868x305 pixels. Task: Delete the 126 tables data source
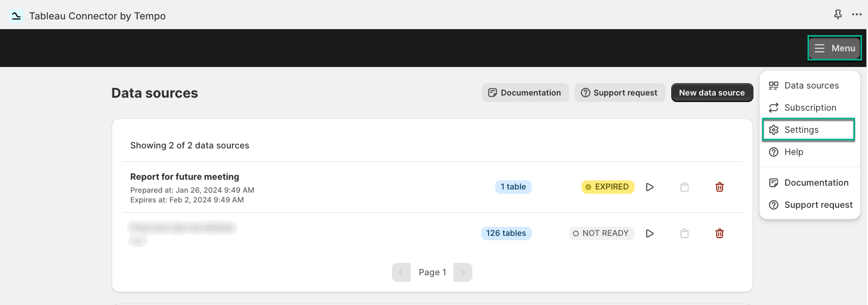719,233
